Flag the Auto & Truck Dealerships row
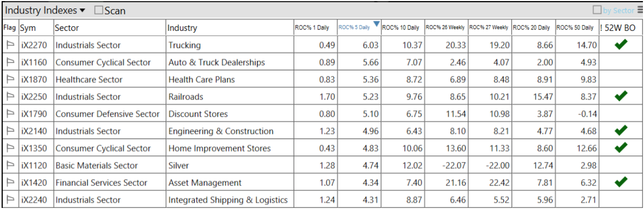The image size is (644, 209). pyautogui.click(x=10, y=62)
